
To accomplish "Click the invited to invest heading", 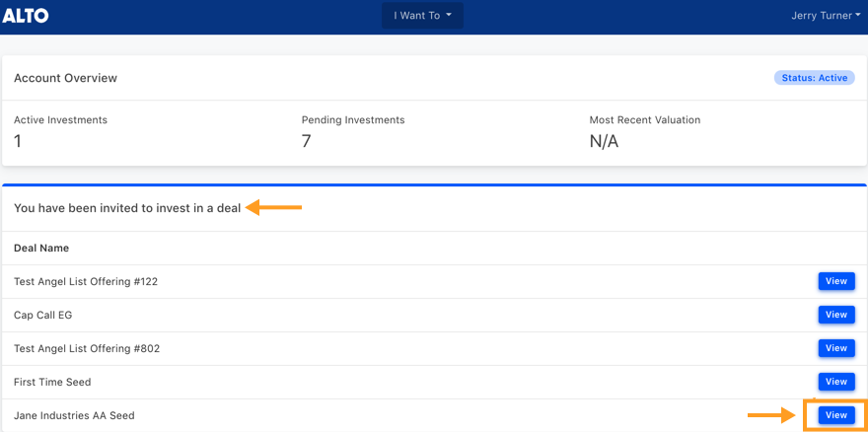I will coord(127,209).
